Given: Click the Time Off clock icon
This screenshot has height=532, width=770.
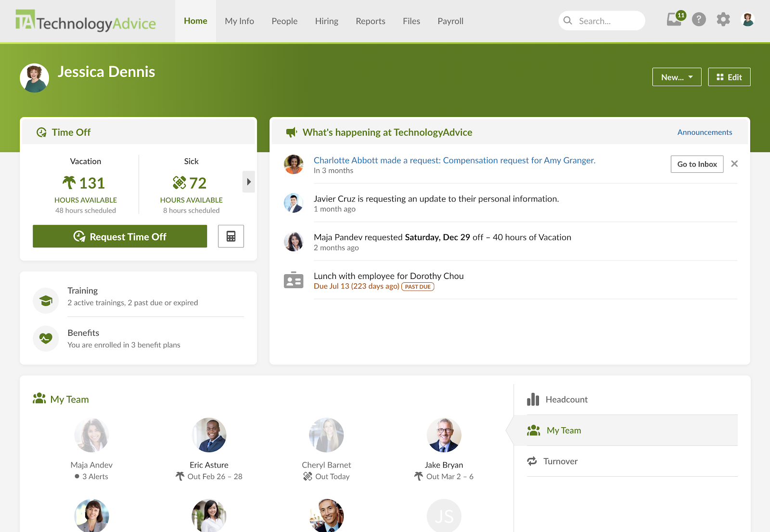Looking at the screenshot, I should tap(42, 132).
